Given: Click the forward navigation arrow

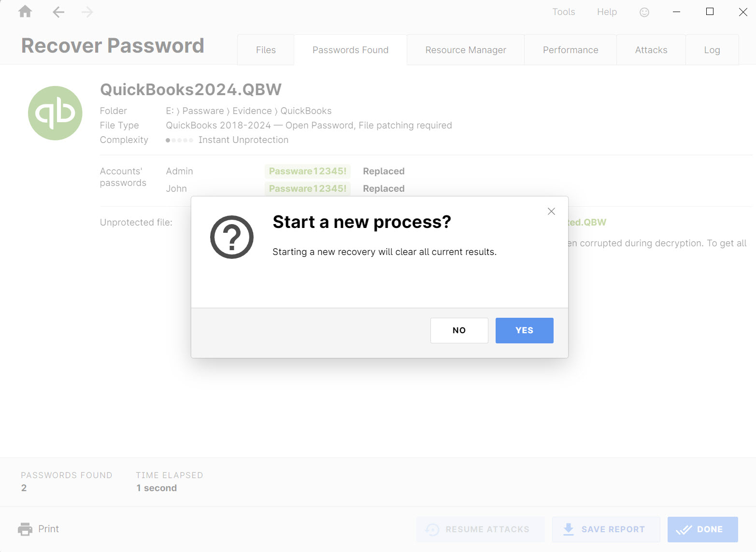Looking at the screenshot, I should coord(86,12).
